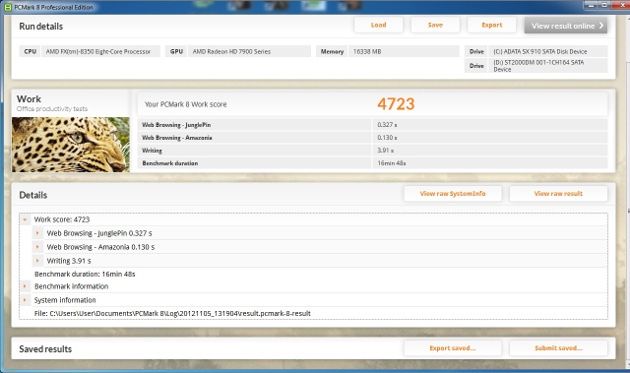Click the Export button
This screenshot has width=630, height=373.
[x=492, y=25]
